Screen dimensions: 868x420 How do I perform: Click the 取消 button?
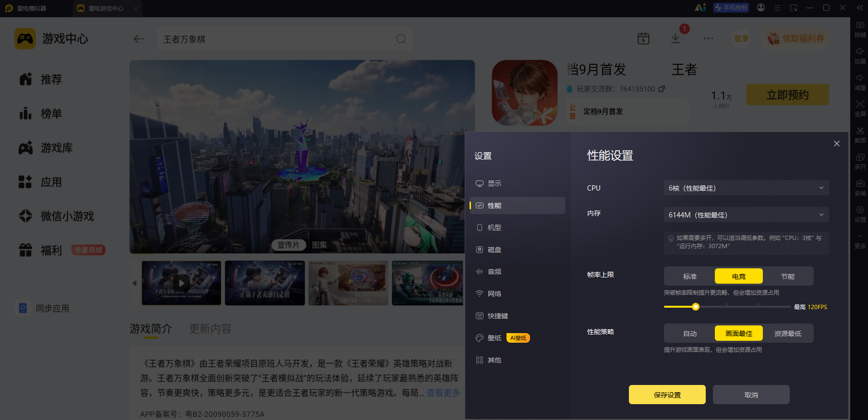point(751,395)
